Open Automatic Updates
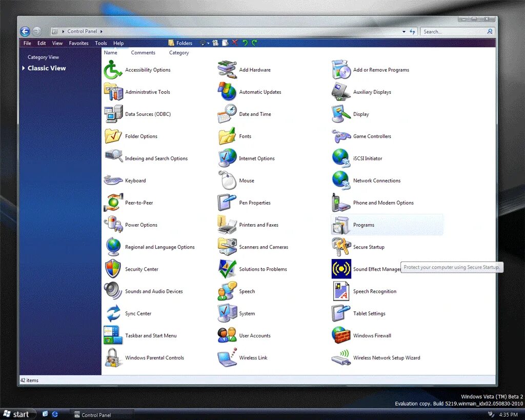Screen dimensions: 525x420 click(x=250, y=92)
